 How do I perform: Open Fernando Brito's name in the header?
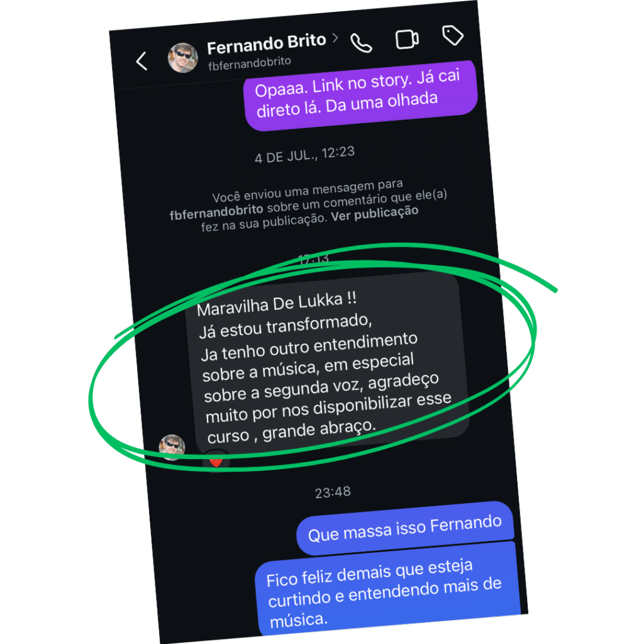point(266,44)
